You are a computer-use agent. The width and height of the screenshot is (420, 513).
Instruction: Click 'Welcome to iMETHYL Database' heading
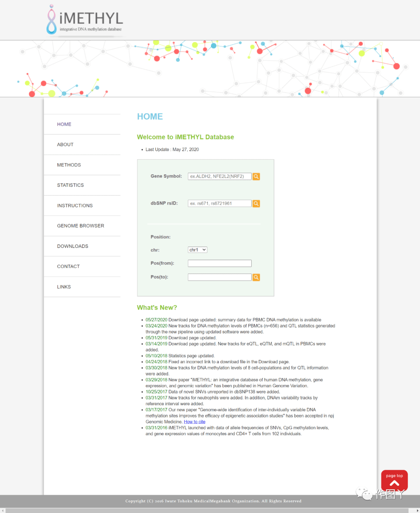click(x=185, y=137)
